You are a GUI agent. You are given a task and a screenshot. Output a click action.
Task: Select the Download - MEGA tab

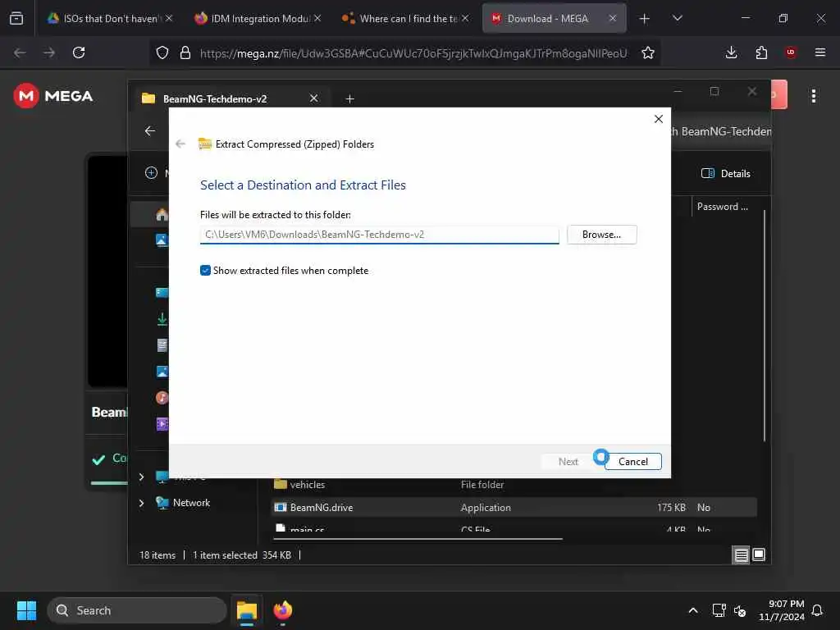click(x=554, y=19)
